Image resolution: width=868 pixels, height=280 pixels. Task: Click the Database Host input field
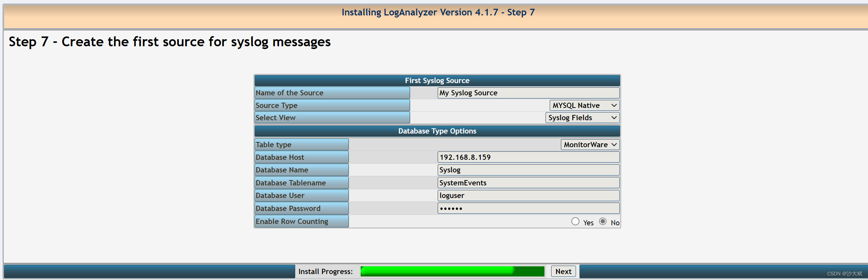point(528,157)
